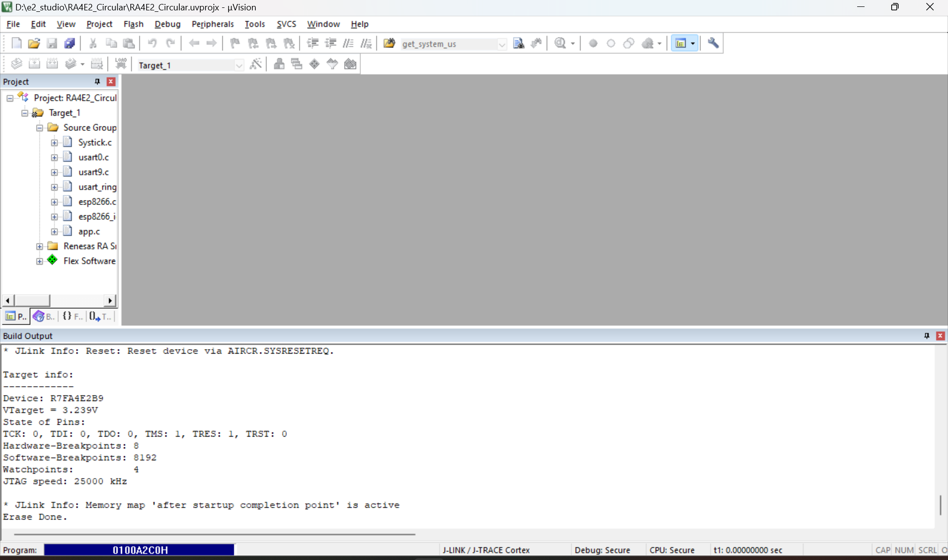
Task: Collapse the Source Group folder
Action: pos(39,128)
